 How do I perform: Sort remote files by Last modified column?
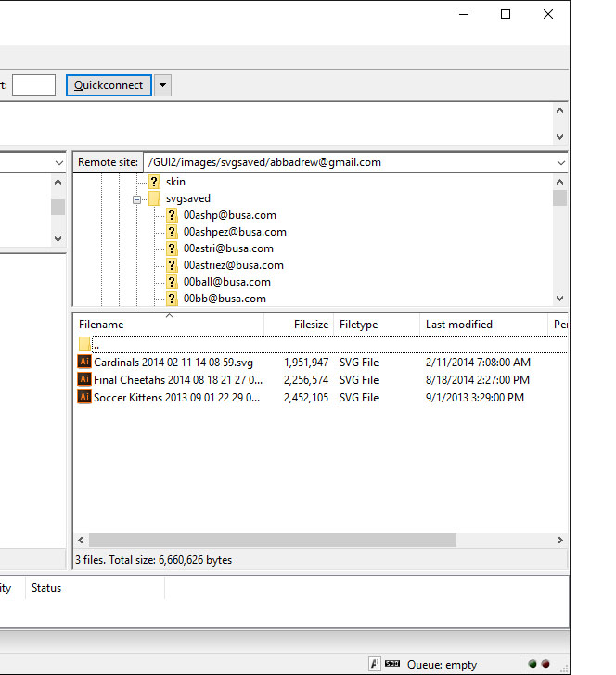click(x=483, y=325)
